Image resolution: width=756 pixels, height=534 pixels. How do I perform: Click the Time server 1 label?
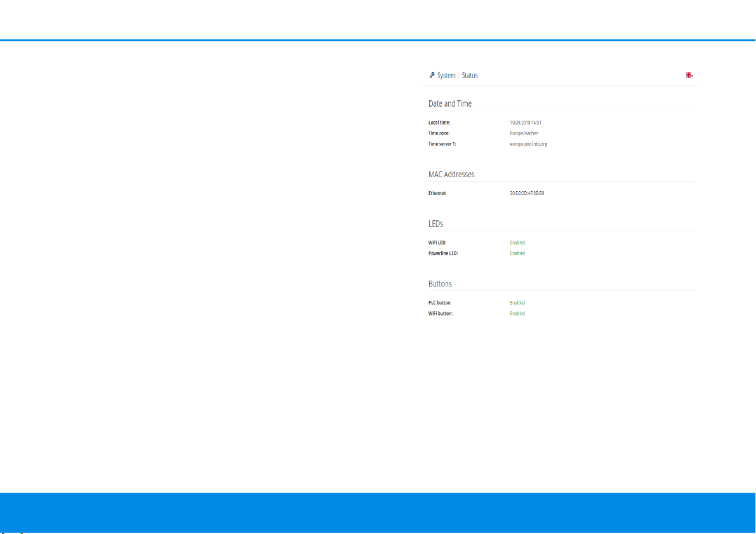(442, 144)
